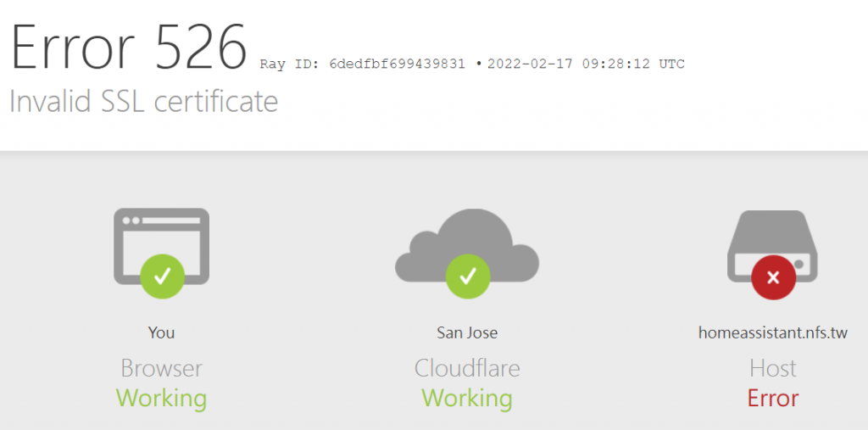
Task: Click the green Working status under Browser
Action: [x=161, y=398]
